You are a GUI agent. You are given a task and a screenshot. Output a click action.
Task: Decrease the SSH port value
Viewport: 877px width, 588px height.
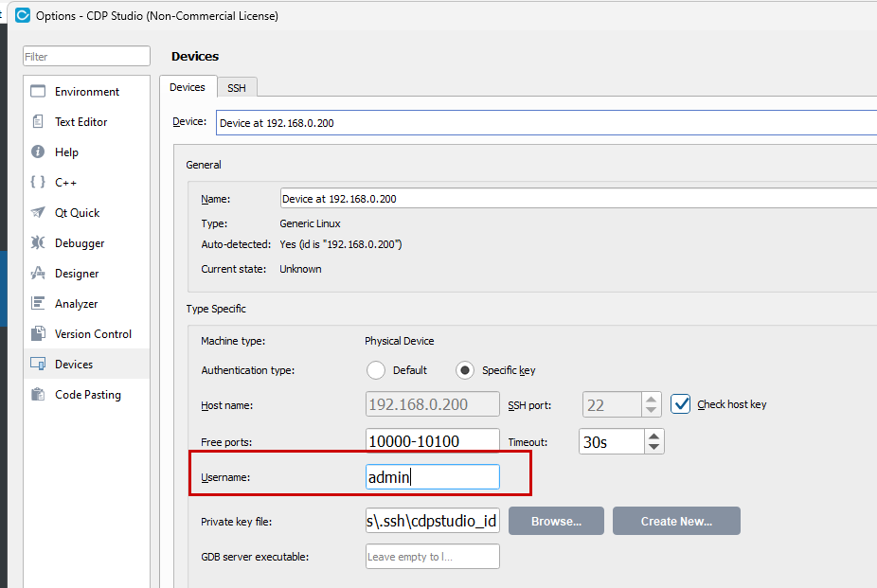[x=651, y=410]
